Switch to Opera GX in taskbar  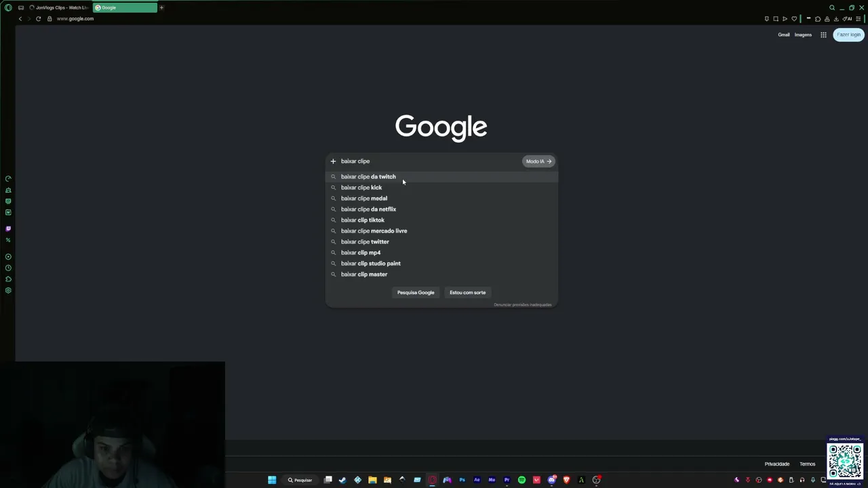(x=432, y=480)
